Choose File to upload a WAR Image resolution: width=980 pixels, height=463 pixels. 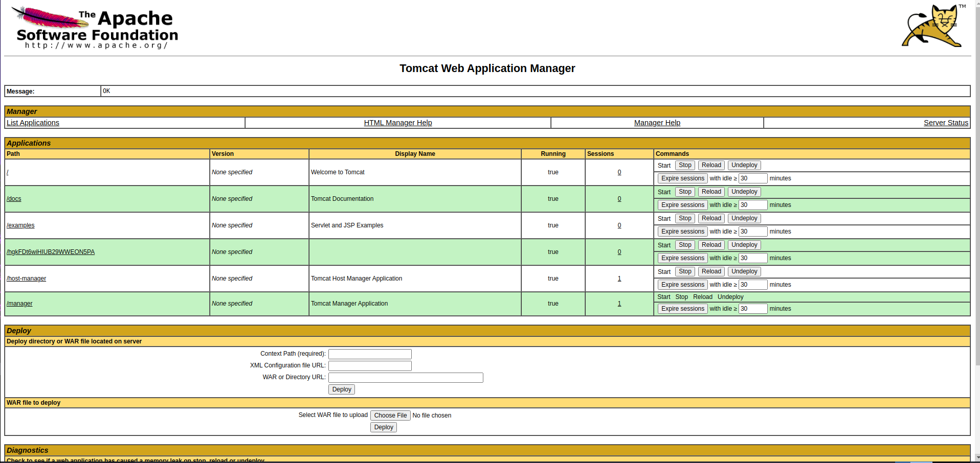(x=390, y=415)
